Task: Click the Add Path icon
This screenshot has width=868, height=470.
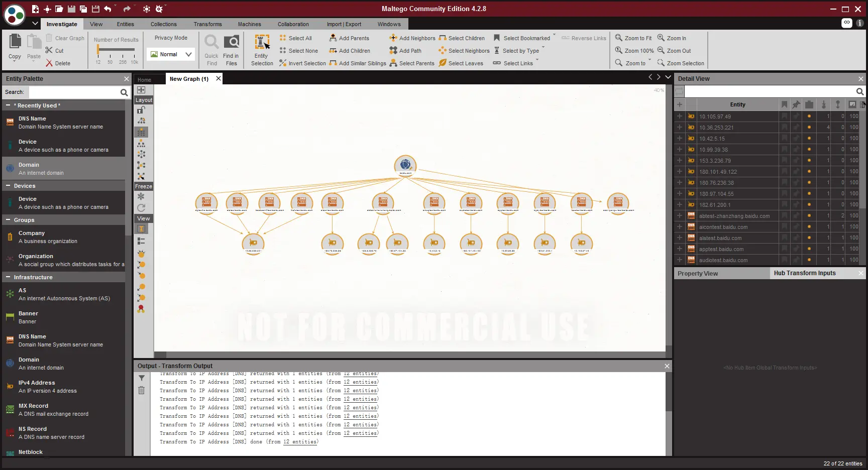Action: pyautogui.click(x=393, y=51)
